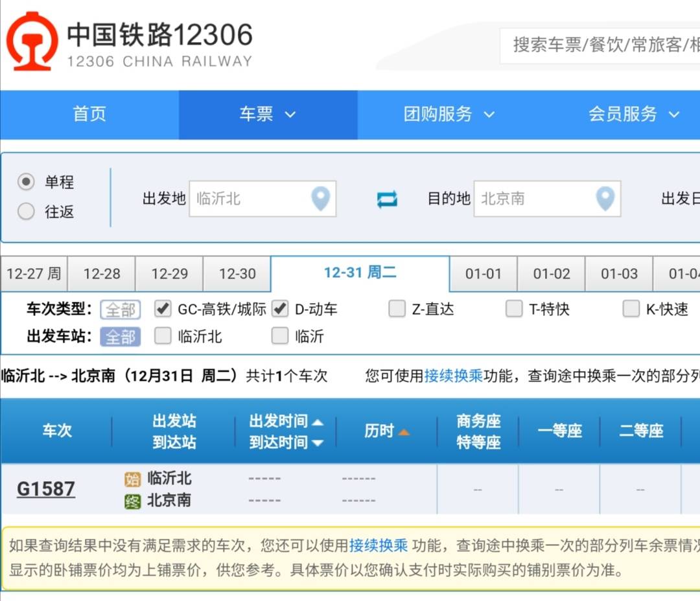Go to 首页 home tab
Image resolution: width=700 pixels, height=601 pixels.
(89, 115)
